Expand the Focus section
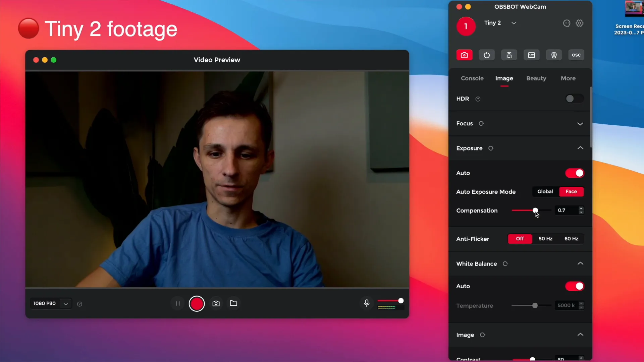The image size is (644, 362). [x=580, y=124]
